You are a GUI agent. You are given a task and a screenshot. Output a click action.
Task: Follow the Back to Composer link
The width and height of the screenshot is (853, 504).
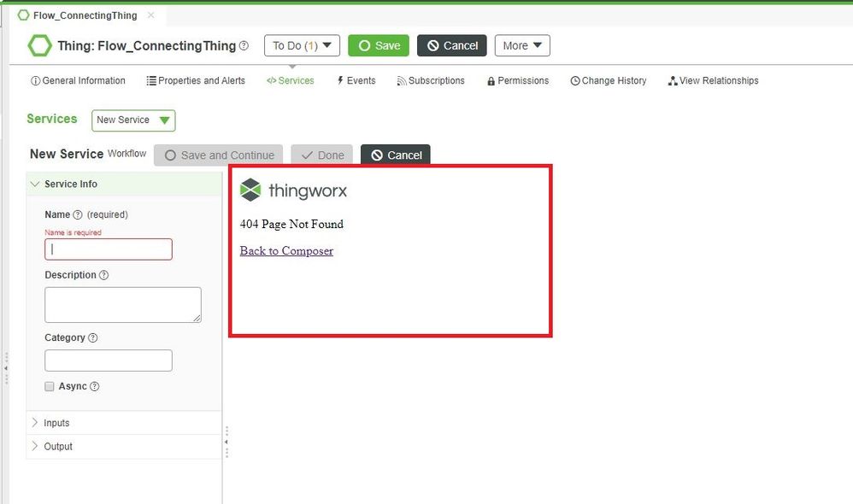tap(286, 250)
